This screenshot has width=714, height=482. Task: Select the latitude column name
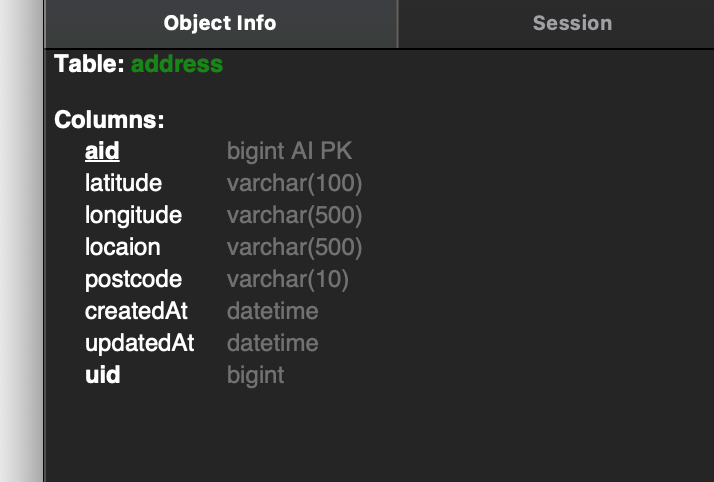tap(123, 184)
